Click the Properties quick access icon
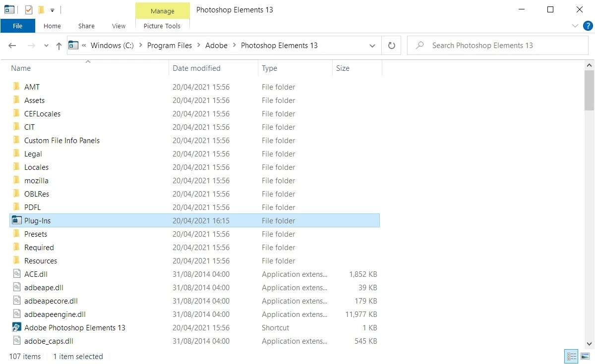Image resolution: width=595 pixels, height=364 pixels. point(28,9)
